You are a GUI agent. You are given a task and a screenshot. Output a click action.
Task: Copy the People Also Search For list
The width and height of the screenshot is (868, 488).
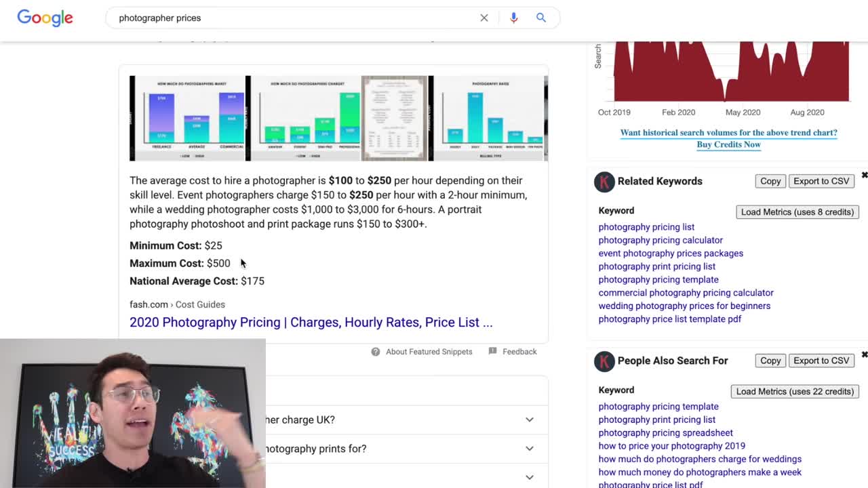[770, 361]
